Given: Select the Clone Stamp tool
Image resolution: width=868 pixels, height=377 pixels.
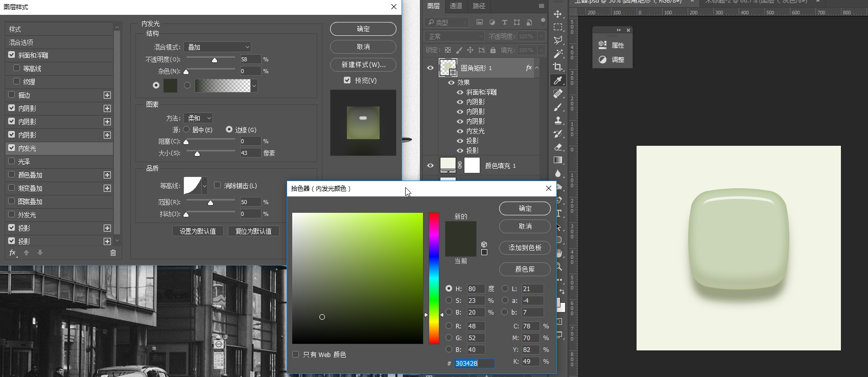Looking at the screenshot, I should tap(558, 120).
